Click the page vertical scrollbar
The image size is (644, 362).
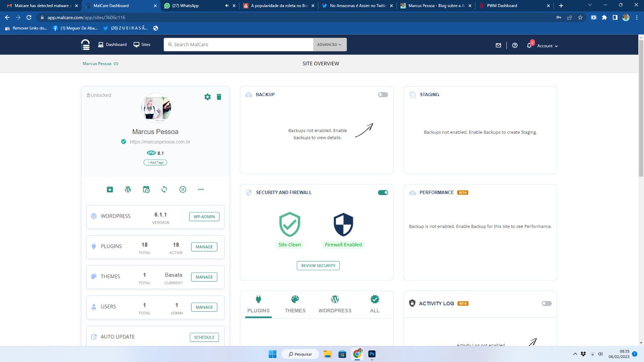641,109
